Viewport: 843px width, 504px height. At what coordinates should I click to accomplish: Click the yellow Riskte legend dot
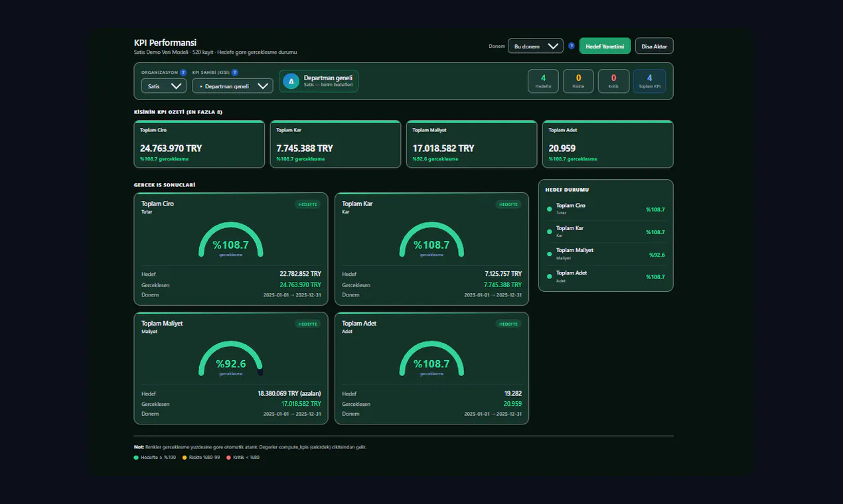click(185, 458)
